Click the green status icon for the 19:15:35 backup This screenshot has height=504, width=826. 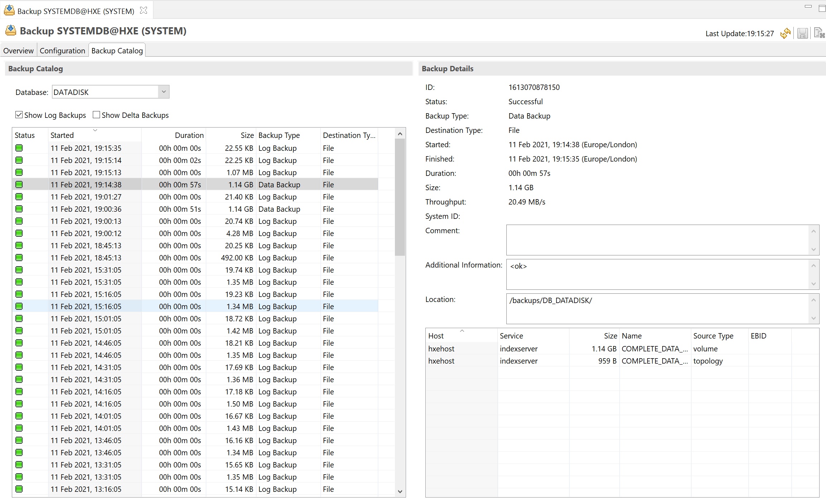click(19, 148)
